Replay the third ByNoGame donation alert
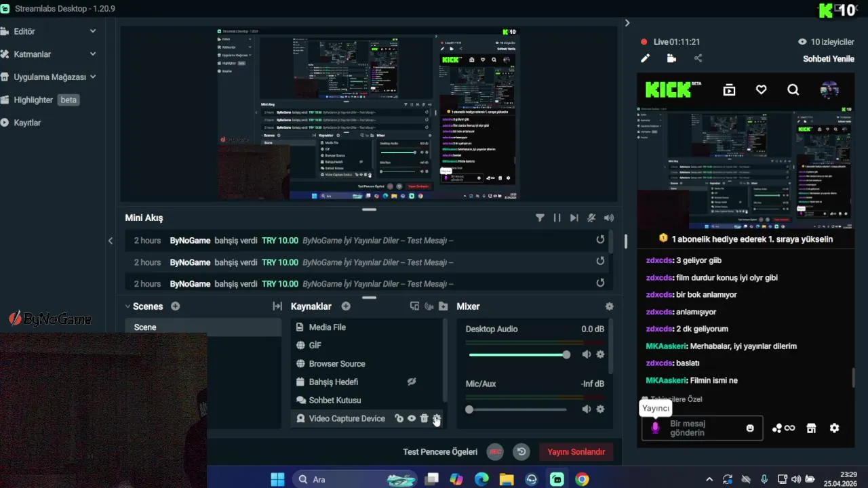The image size is (868, 488). (x=600, y=283)
